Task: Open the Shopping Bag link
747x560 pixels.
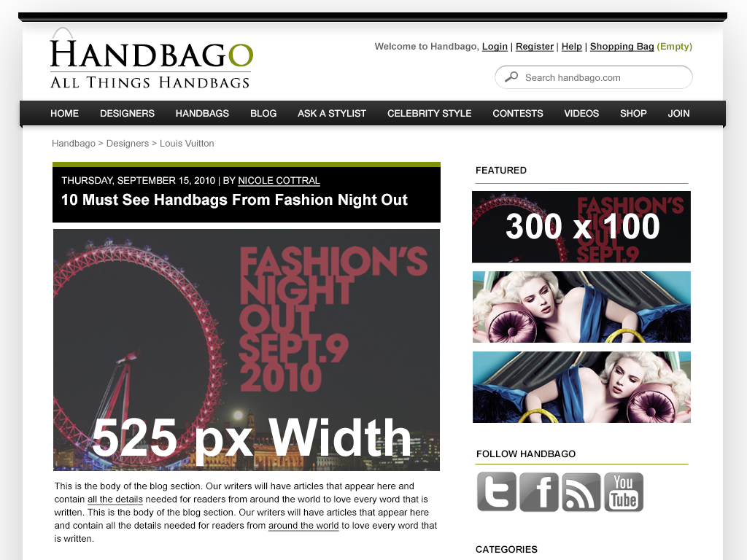Action: point(622,46)
